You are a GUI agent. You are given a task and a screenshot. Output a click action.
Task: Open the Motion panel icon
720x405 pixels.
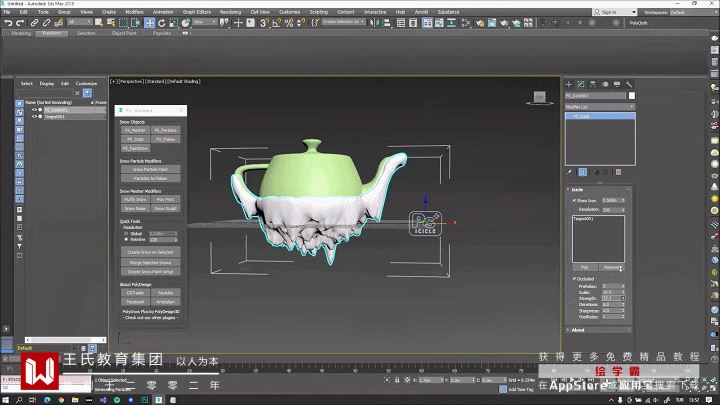[x=605, y=84]
